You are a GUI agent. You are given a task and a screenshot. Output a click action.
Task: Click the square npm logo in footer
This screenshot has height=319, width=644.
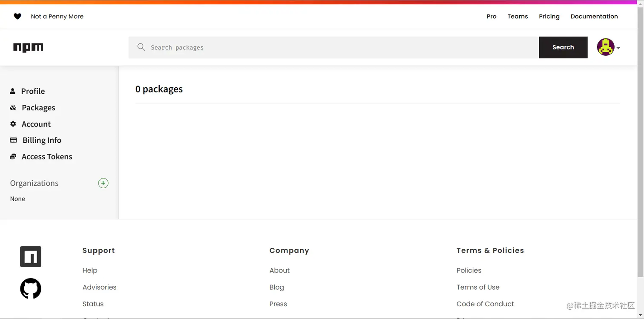point(31,256)
